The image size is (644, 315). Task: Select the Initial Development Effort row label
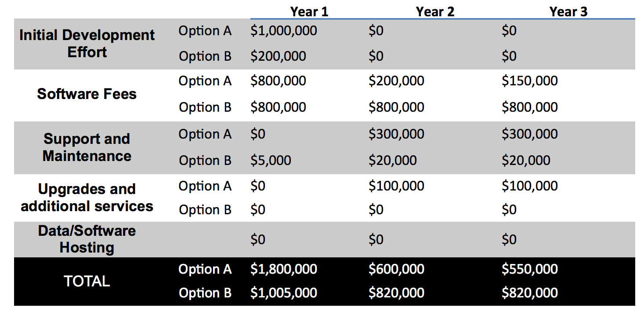pyautogui.click(x=87, y=44)
